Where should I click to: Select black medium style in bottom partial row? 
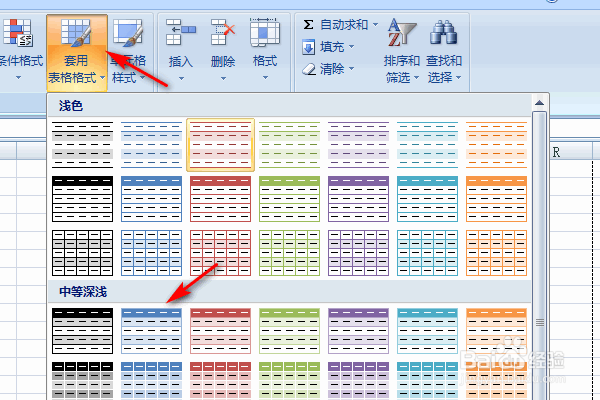coord(82,380)
